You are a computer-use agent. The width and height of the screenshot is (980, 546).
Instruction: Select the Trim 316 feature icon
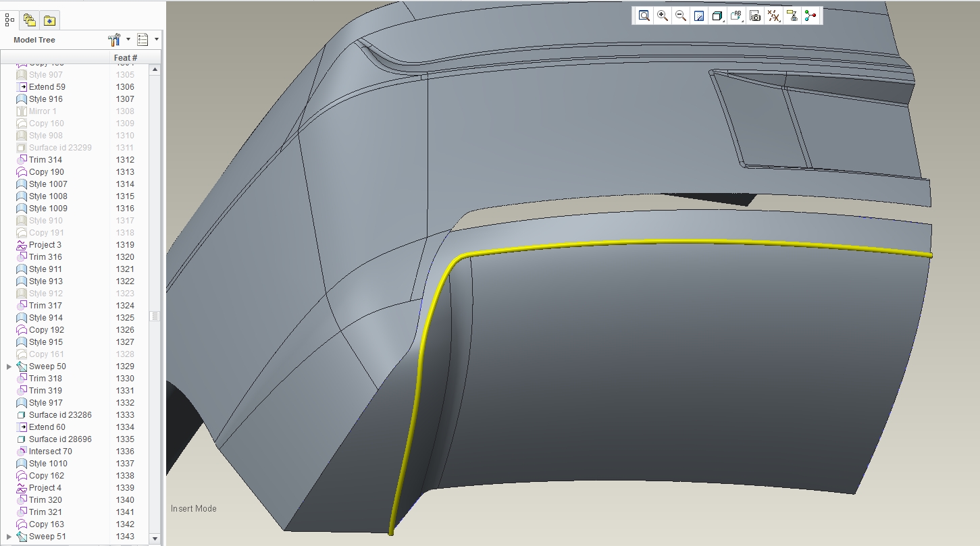pyautogui.click(x=21, y=257)
